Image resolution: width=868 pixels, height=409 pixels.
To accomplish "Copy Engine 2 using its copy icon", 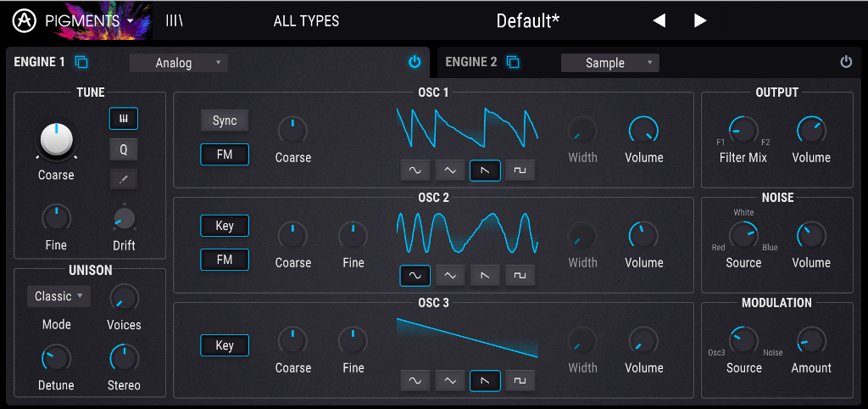I will 513,61.
